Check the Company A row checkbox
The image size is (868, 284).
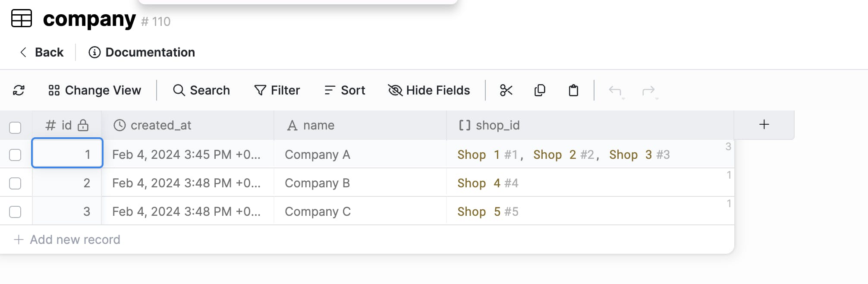pos(15,155)
